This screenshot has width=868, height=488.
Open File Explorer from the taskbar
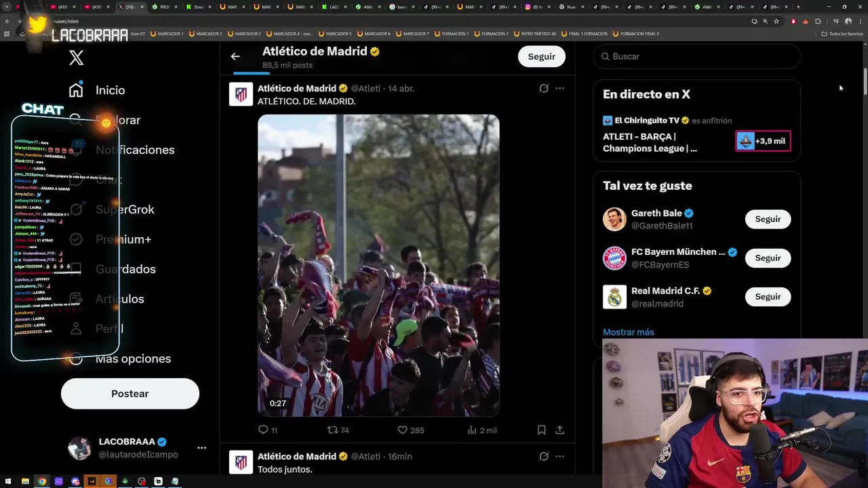pos(25,481)
